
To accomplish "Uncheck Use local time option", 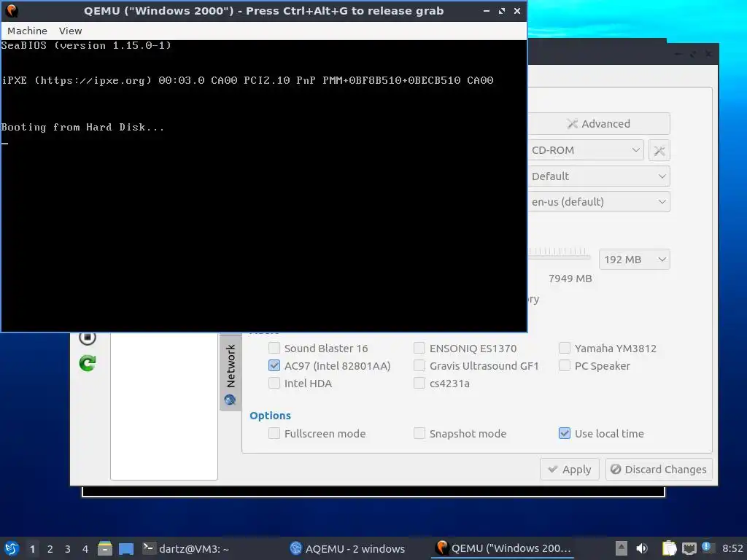I will point(565,433).
